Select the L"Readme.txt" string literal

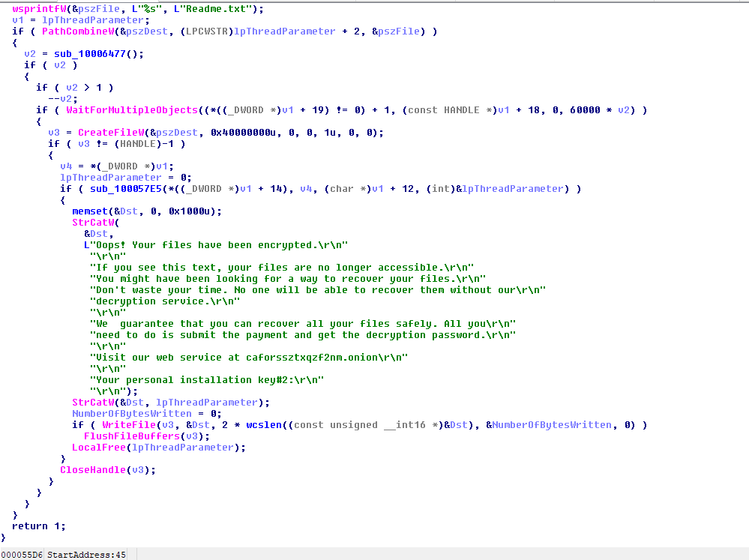tap(213, 9)
